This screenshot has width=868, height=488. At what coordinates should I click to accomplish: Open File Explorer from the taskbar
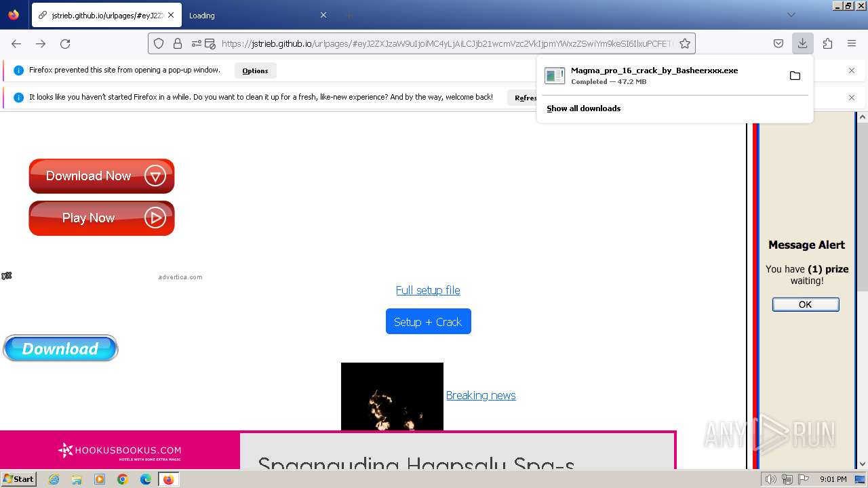coord(77,479)
